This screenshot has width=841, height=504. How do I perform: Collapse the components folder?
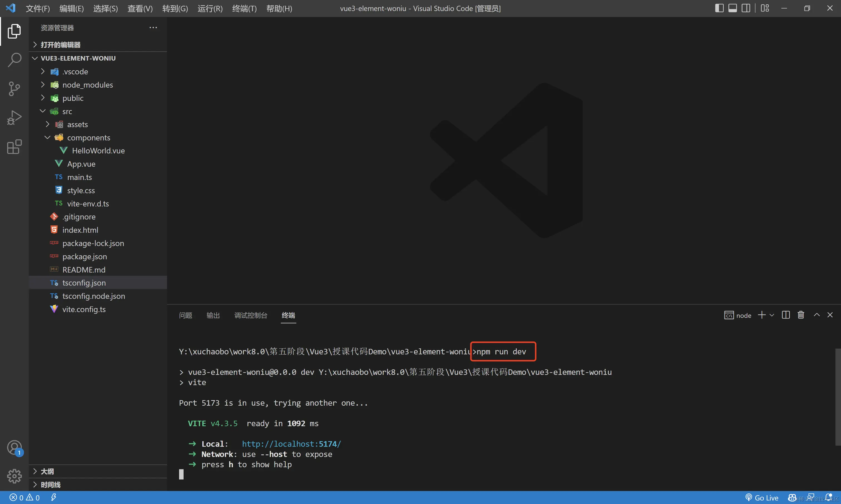tap(88, 138)
